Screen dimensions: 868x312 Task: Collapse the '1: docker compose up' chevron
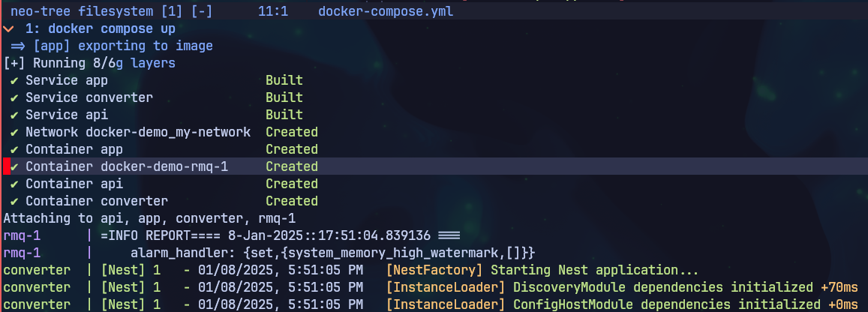[7, 28]
